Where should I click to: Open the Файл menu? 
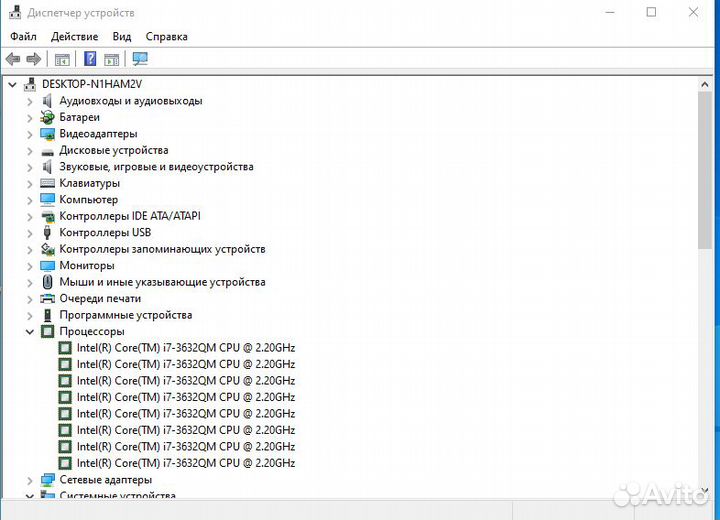[x=23, y=36]
